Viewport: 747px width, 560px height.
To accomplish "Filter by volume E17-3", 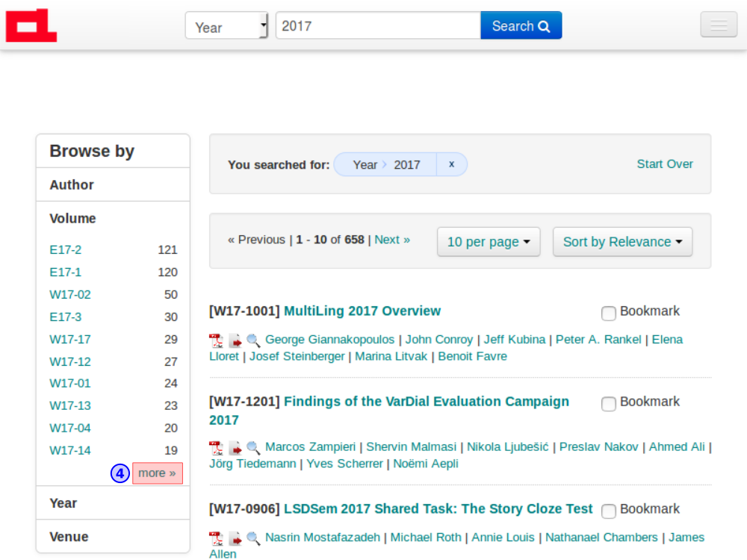I will [x=65, y=317].
